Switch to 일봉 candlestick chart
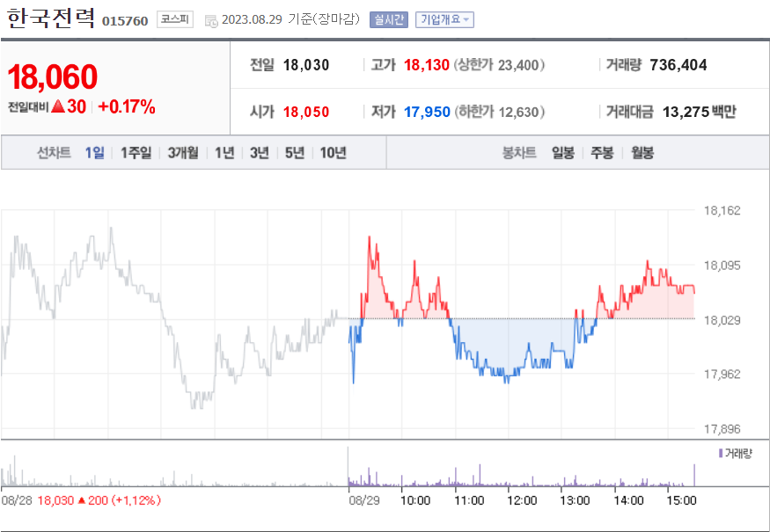770x532 pixels. pyautogui.click(x=563, y=153)
